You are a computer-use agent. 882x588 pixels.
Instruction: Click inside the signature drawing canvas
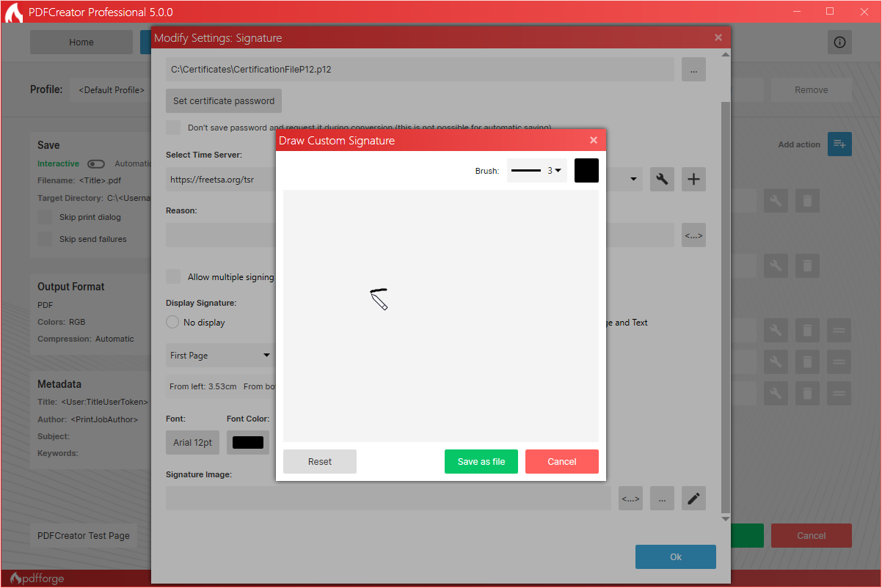pyautogui.click(x=441, y=316)
